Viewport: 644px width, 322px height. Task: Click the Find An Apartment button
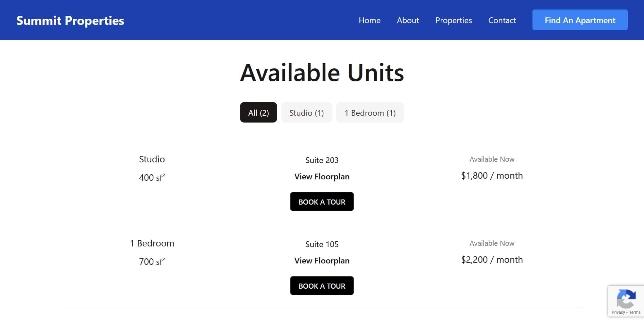580,20
